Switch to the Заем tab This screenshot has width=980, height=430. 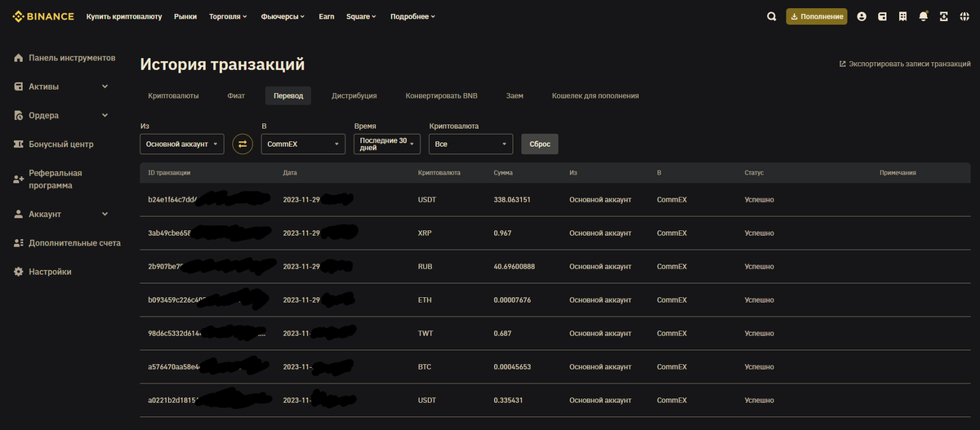click(x=514, y=95)
